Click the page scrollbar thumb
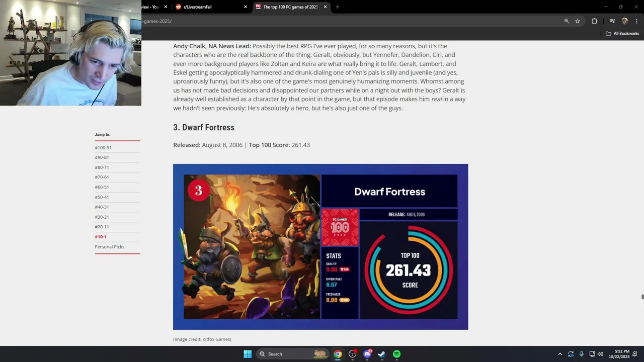 [642, 297]
